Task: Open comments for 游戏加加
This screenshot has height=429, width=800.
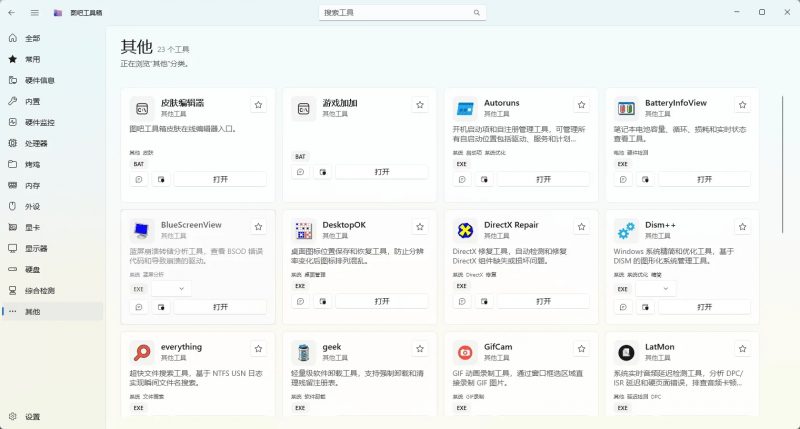Action: click(301, 172)
